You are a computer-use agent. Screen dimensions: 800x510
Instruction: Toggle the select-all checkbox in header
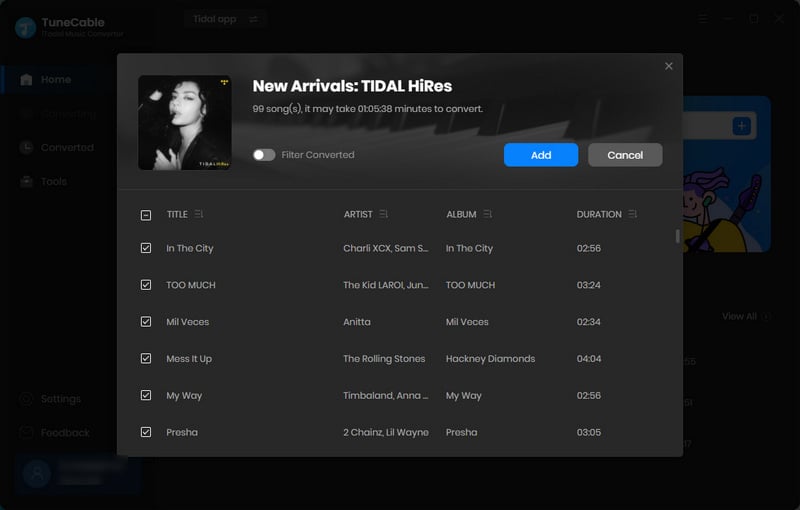146,215
